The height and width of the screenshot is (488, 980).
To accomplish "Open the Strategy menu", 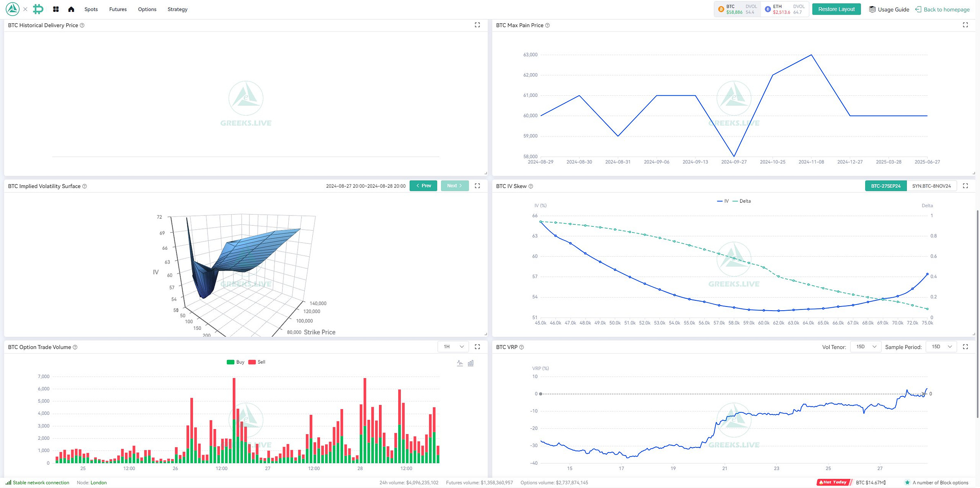I will tap(178, 9).
